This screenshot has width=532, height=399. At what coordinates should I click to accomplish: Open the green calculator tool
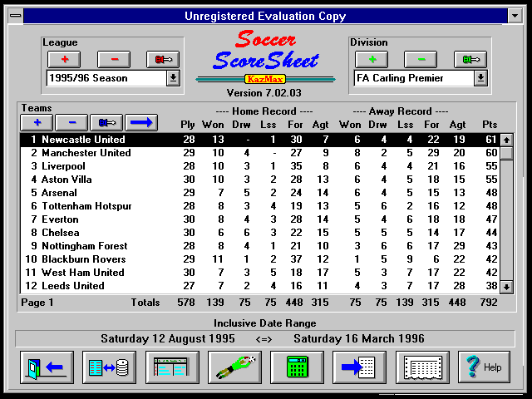click(x=297, y=367)
